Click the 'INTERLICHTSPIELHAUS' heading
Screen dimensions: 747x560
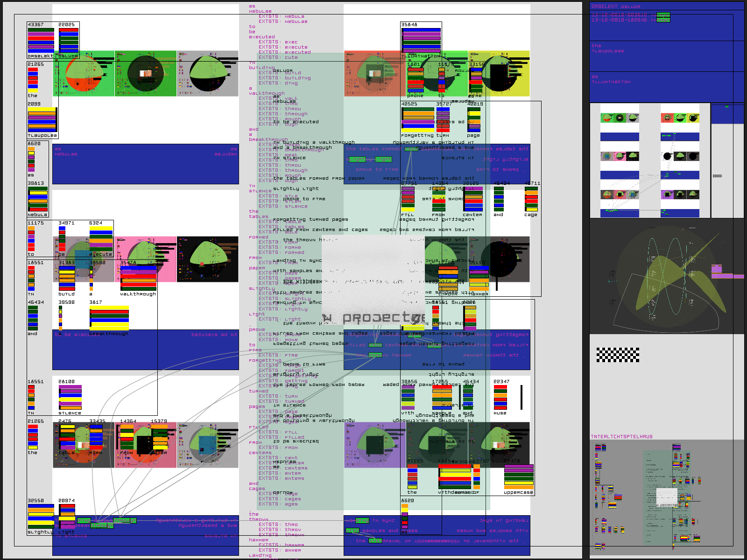(x=621, y=437)
